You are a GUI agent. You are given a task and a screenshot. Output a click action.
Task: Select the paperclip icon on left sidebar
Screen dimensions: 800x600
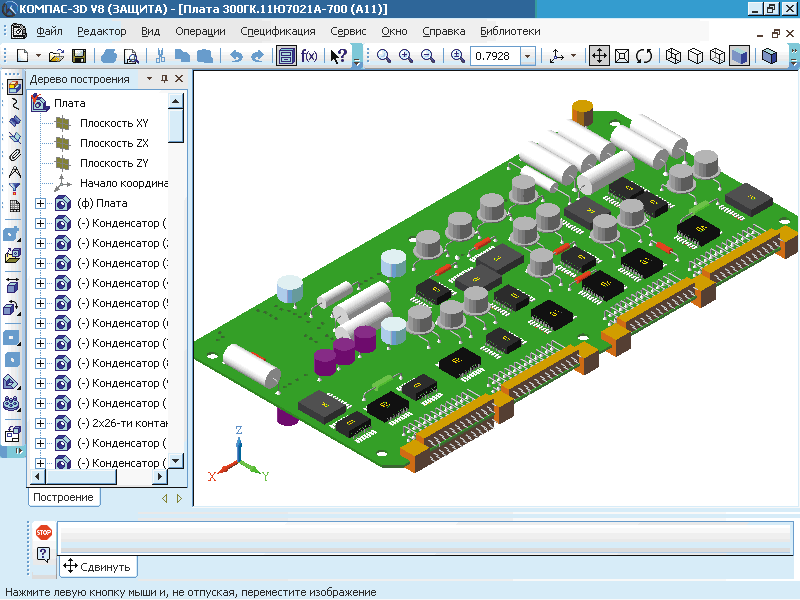coord(14,155)
